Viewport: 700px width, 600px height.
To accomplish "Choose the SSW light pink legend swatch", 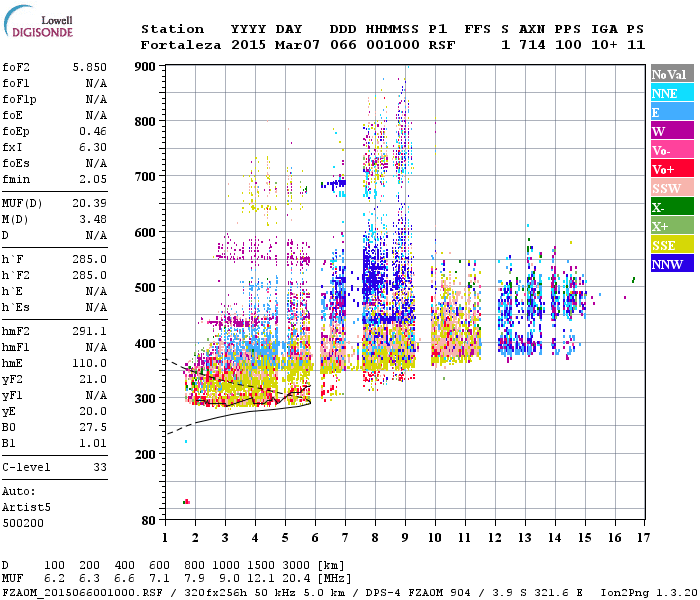I will pos(671,188).
